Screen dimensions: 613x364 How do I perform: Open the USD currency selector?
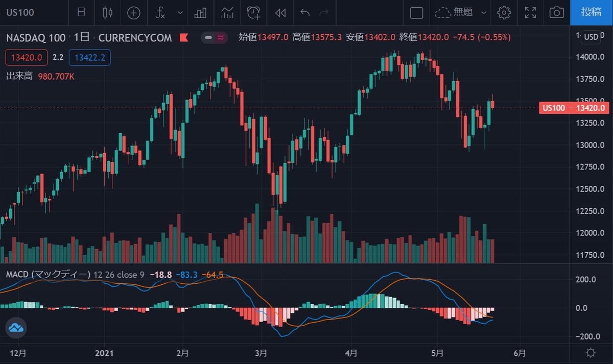tap(592, 37)
